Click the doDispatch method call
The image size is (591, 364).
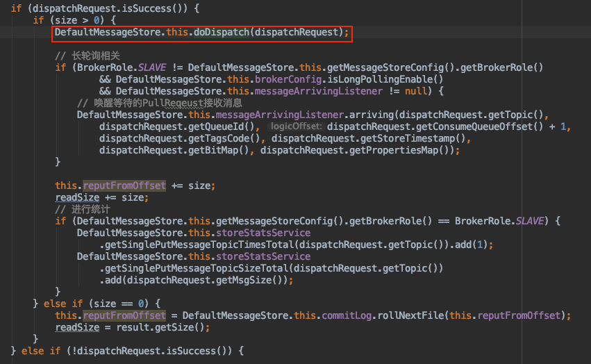point(222,32)
